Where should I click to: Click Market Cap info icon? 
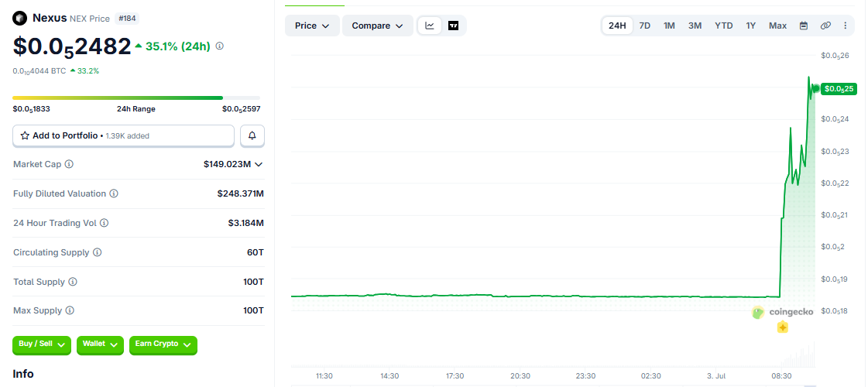69,164
